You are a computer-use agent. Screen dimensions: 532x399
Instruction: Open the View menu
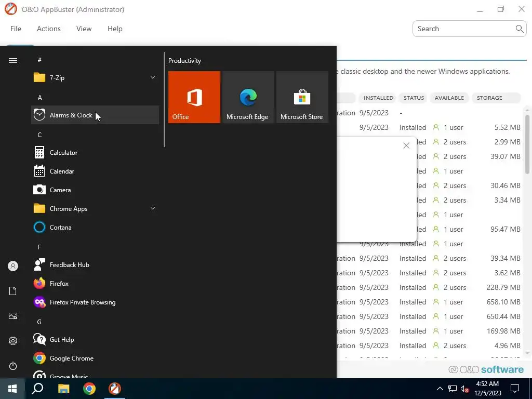click(84, 29)
